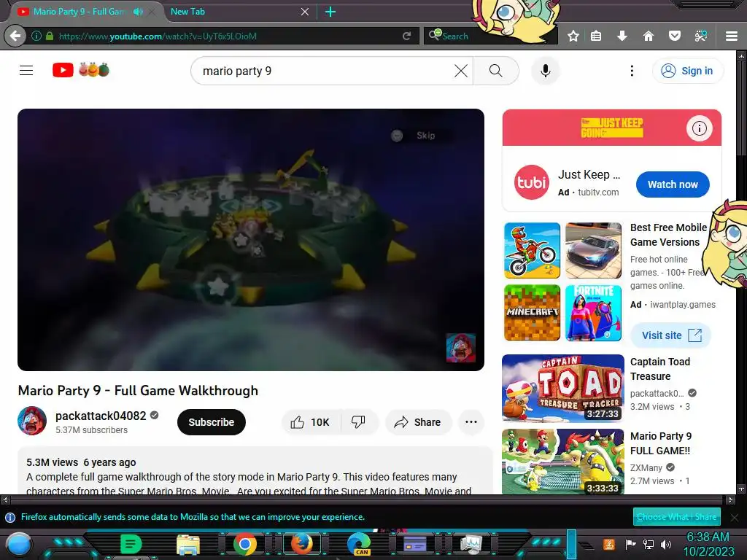747x560 pixels.
Task: Click tubitv.com ad link text
Action: pos(598,192)
